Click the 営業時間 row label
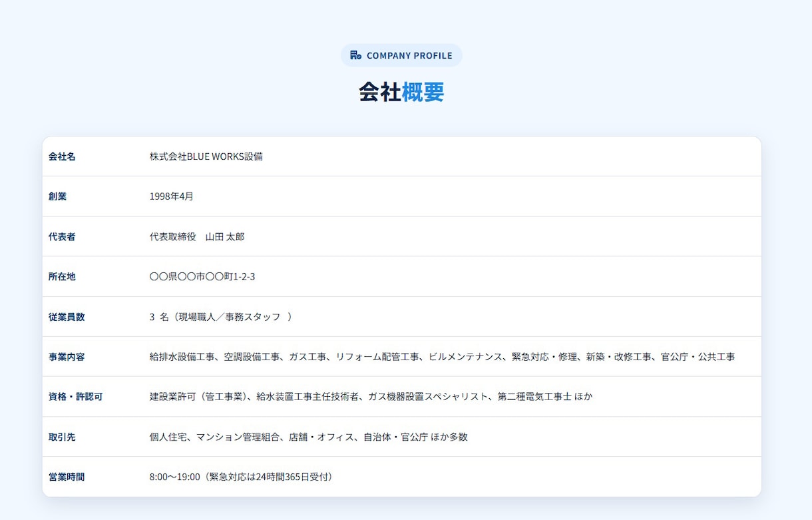Image resolution: width=812 pixels, height=520 pixels. [67, 477]
